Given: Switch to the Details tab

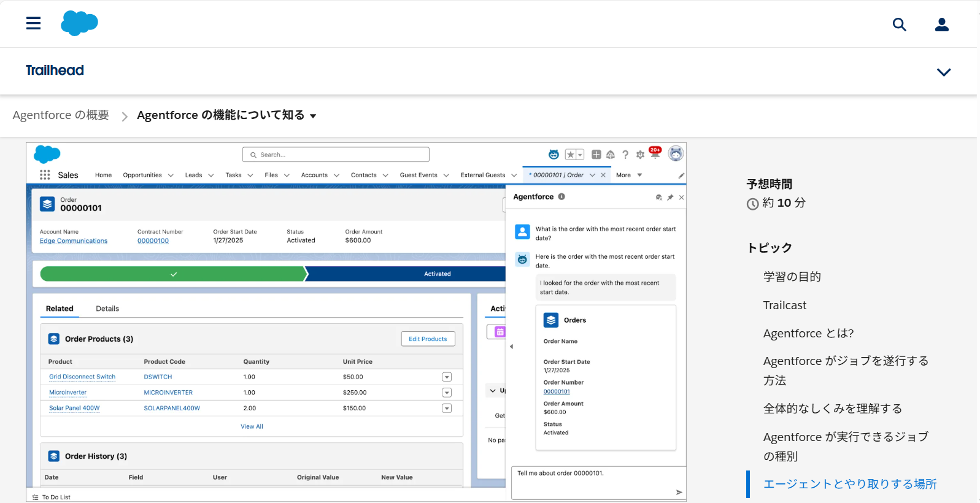Looking at the screenshot, I should [x=107, y=309].
